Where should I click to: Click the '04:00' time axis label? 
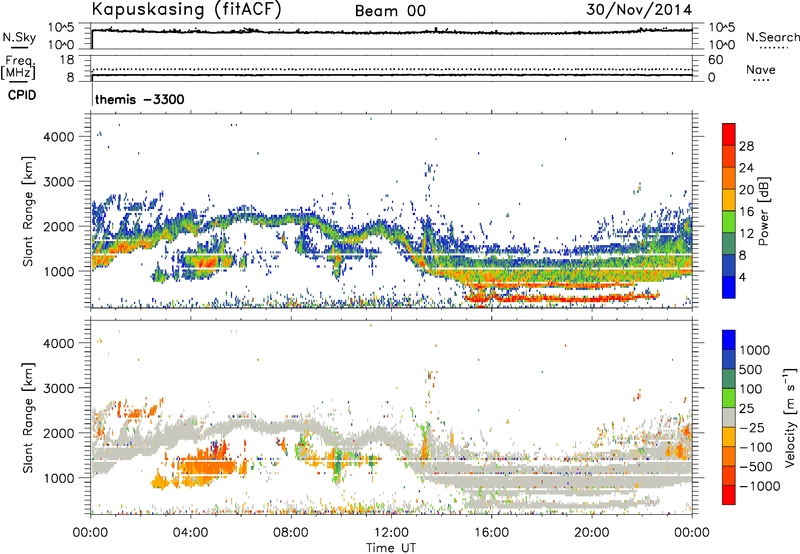tap(191, 533)
